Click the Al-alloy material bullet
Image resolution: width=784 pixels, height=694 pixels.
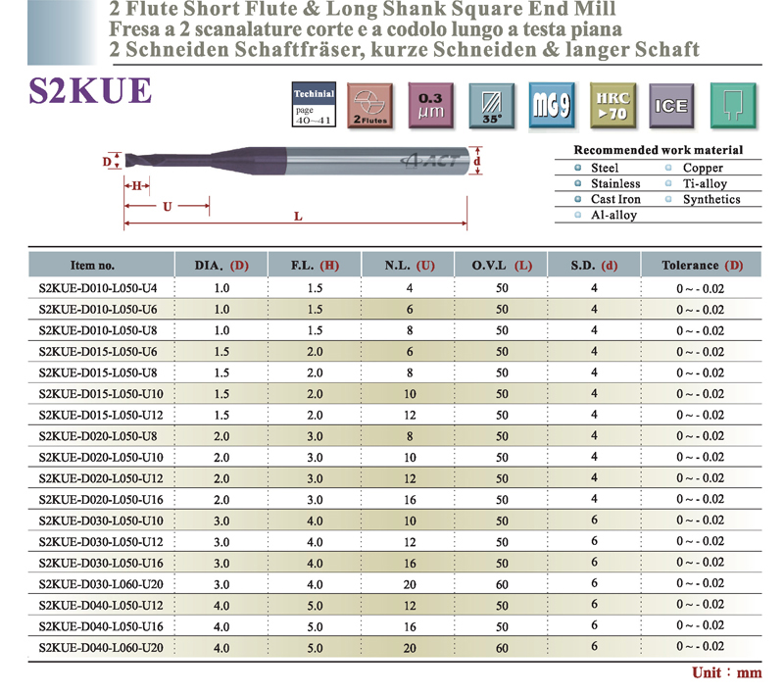point(578,215)
